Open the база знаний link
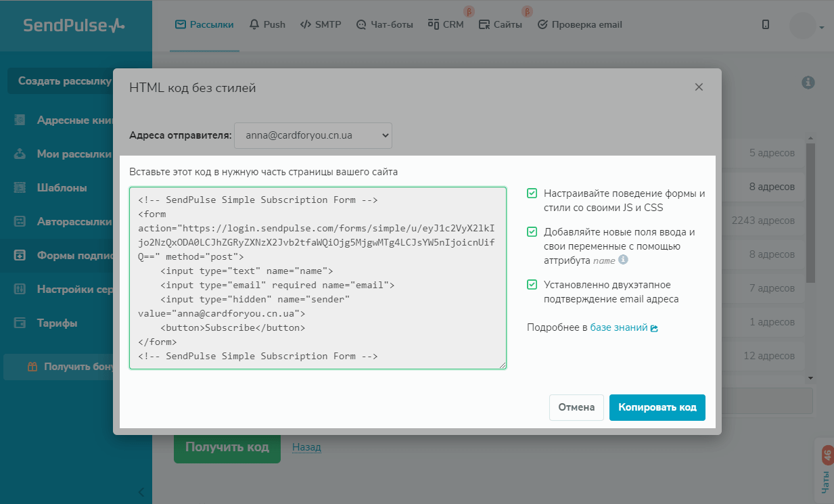834x504 pixels. coord(619,327)
